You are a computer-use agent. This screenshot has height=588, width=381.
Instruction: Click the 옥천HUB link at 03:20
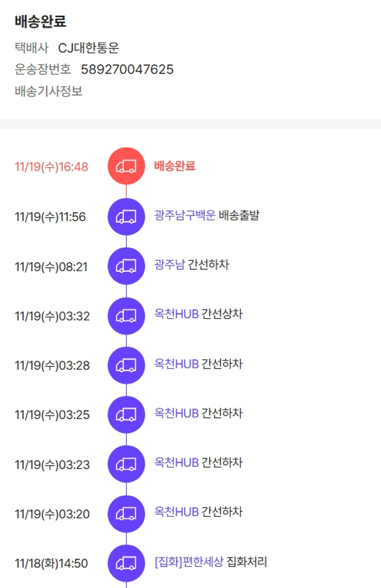click(x=176, y=512)
